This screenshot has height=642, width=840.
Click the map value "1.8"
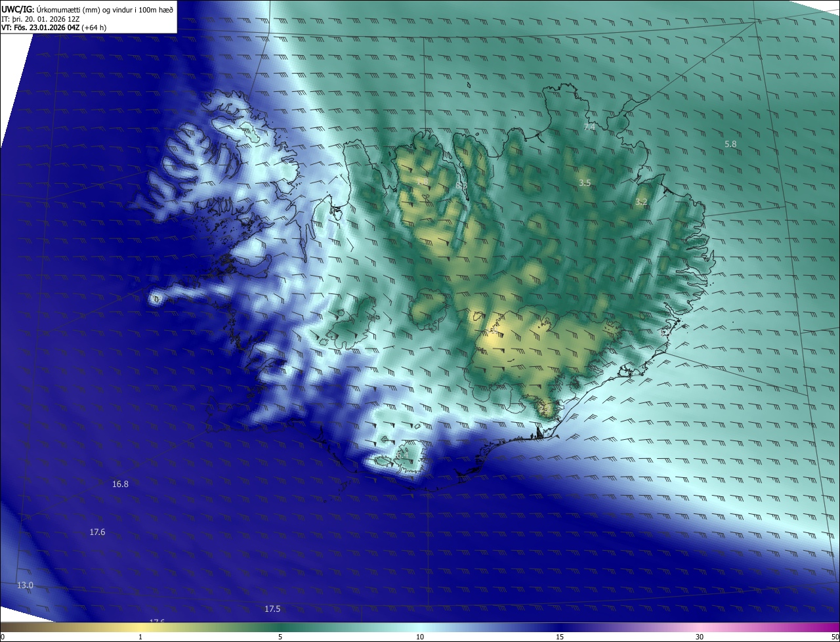click(422, 181)
